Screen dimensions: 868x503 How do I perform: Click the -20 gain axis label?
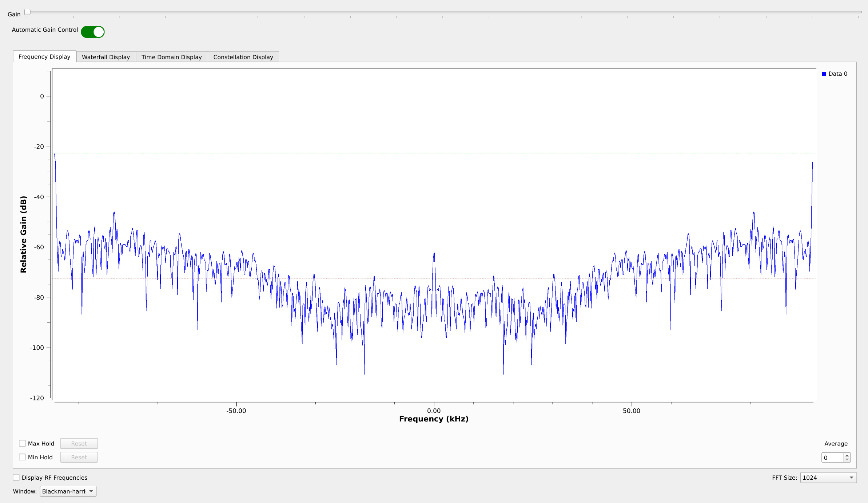[39, 147]
